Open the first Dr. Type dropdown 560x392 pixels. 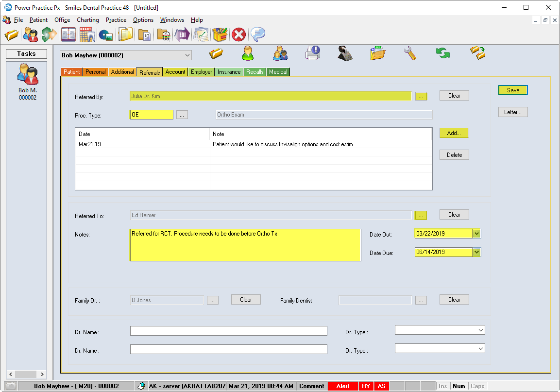click(481, 330)
